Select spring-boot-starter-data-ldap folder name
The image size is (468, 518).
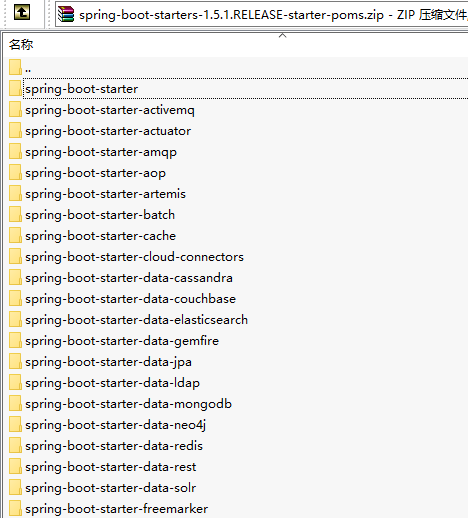112,383
